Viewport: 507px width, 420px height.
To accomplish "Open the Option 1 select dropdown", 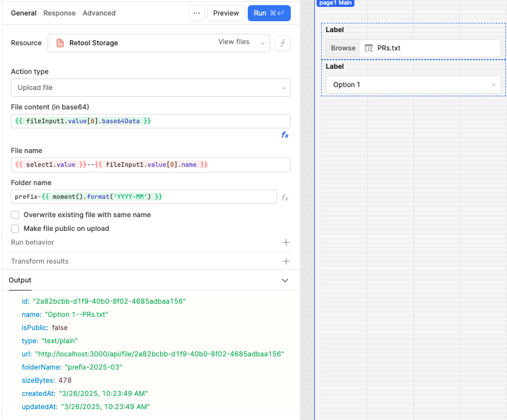I will point(414,85).
